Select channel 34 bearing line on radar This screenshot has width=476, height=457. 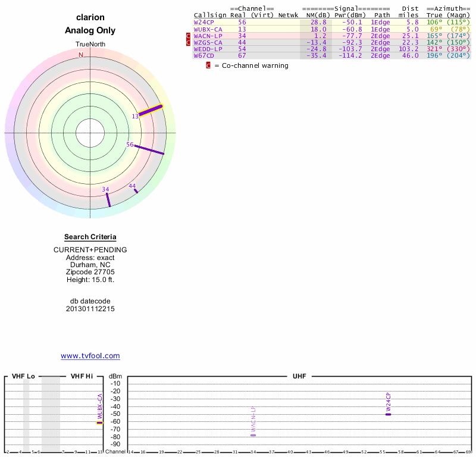[108, 199]
